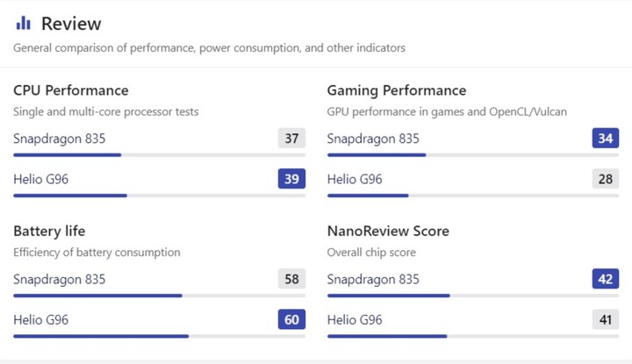Click Snapdragon 835 under CPU Performance

pyautogui.click(x=60, y=139)
